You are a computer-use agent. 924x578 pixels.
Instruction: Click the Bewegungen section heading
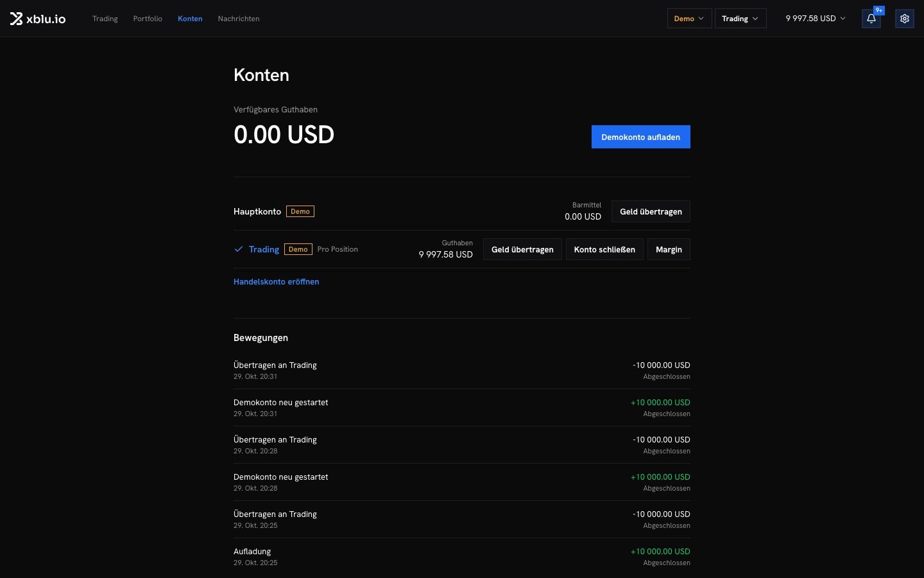(x=261, y=338)
